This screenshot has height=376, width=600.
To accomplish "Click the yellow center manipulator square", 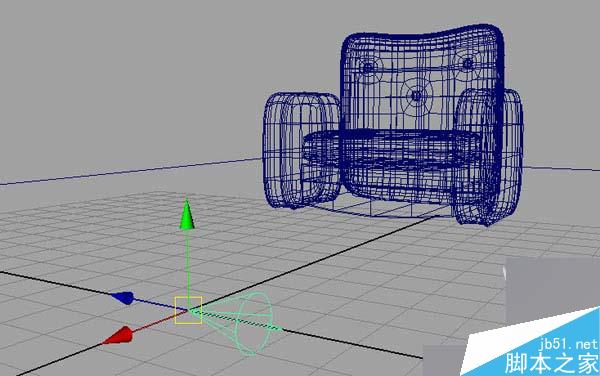I will click(x=189, y=310).
